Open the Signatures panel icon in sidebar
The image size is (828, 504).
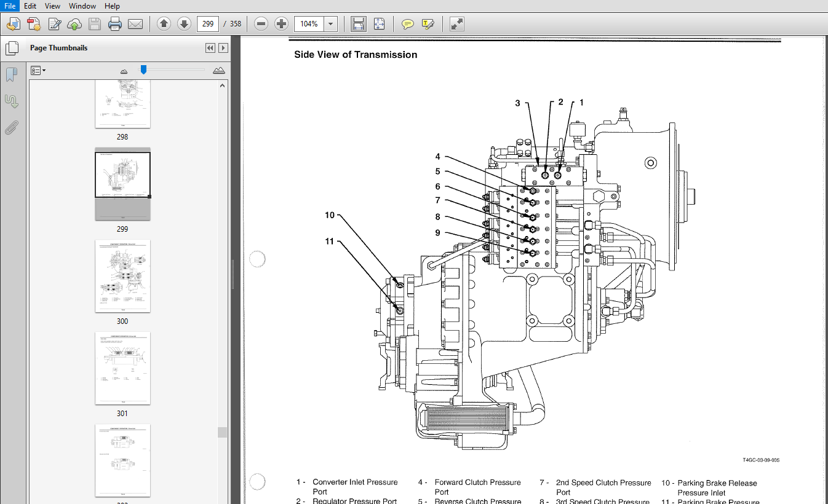pyautogui.click(x=11, y=101)
